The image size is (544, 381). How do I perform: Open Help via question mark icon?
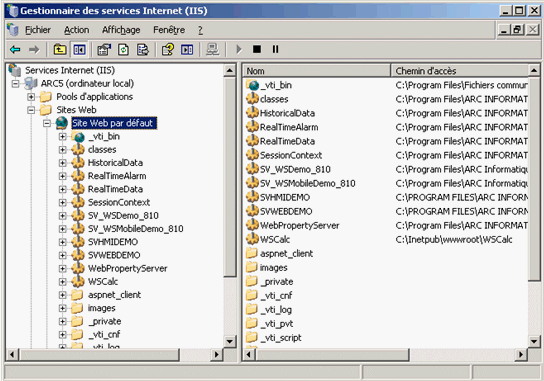click(x=168, y=50)
